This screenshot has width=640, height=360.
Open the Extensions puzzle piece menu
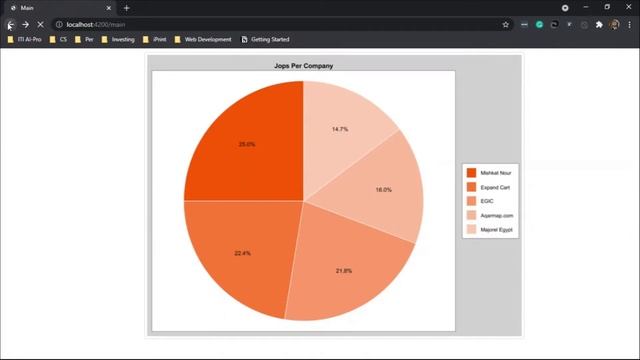(x=599, y=24)
